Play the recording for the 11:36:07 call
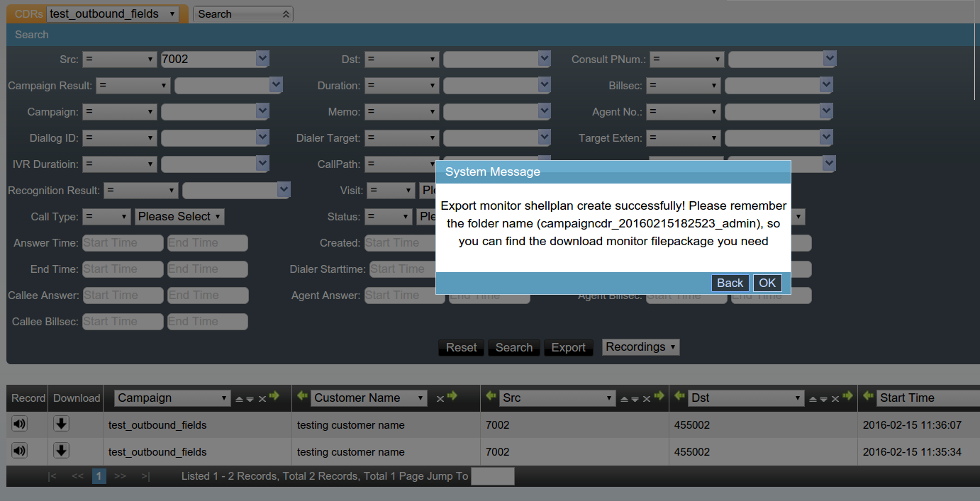This screenshot has width=980, height=501. [19, 424]
